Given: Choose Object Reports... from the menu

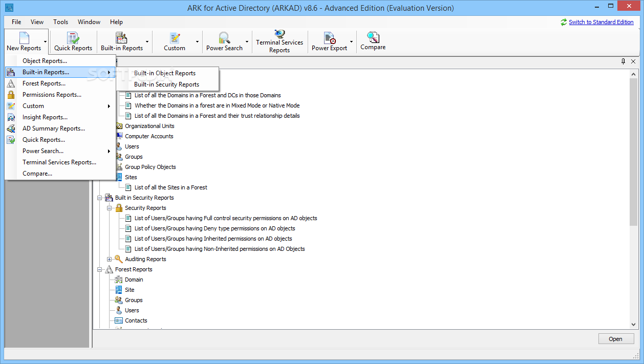Looking at the screenshot, I should pyautogui.click(x=60, y=61).
